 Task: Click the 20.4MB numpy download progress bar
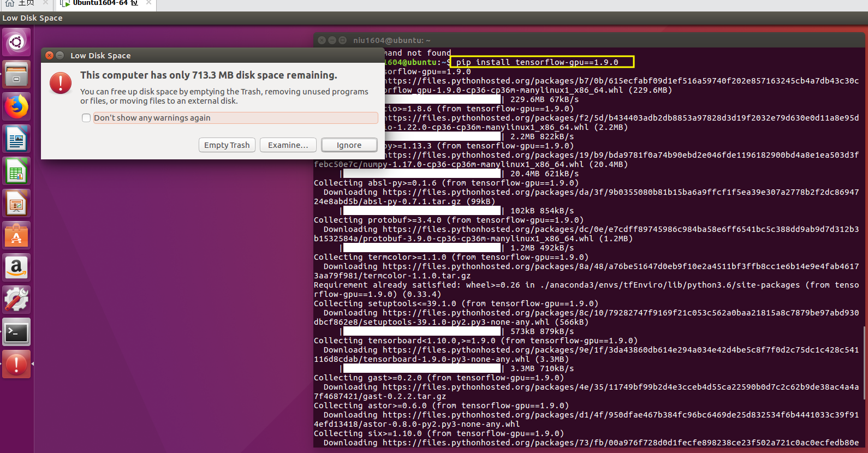pos(422,174)
